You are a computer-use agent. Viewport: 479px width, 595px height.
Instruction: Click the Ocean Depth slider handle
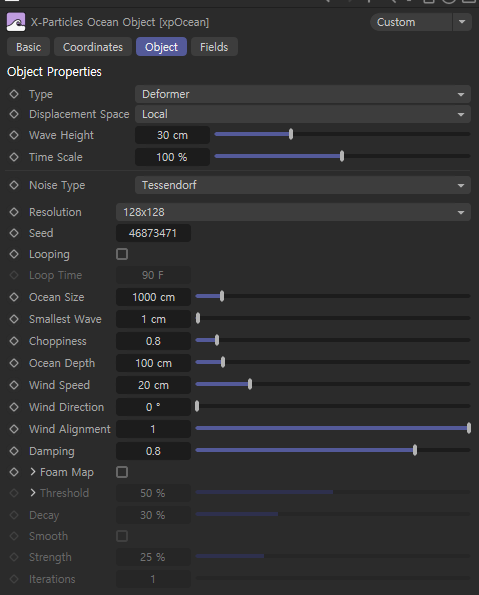click(223, 362)
